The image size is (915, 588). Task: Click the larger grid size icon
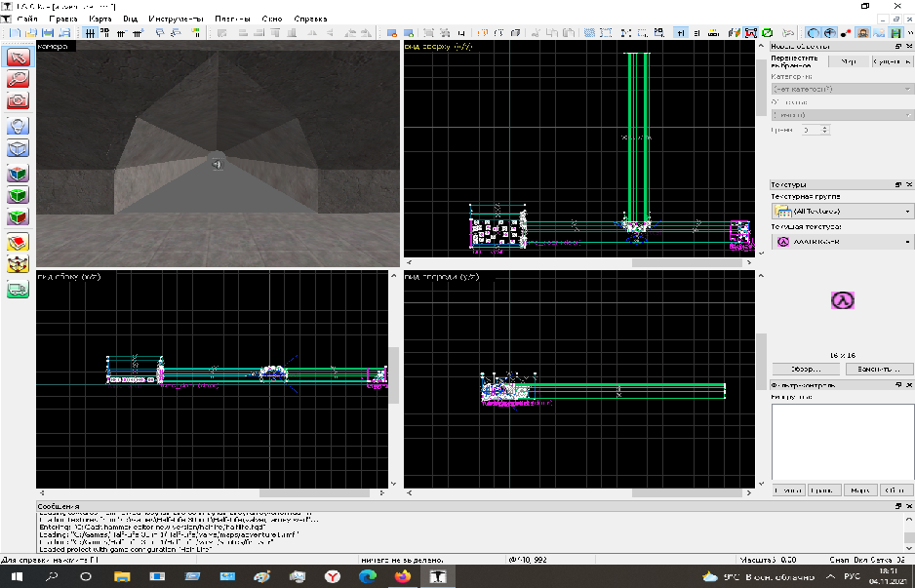pyautogui.click(x=139, y=33)
